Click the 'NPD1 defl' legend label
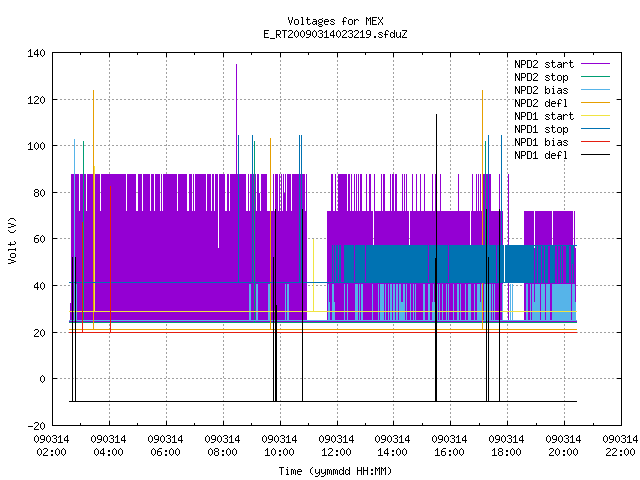The width and height of the screenshot is (640, 480). tap(541, 156)
